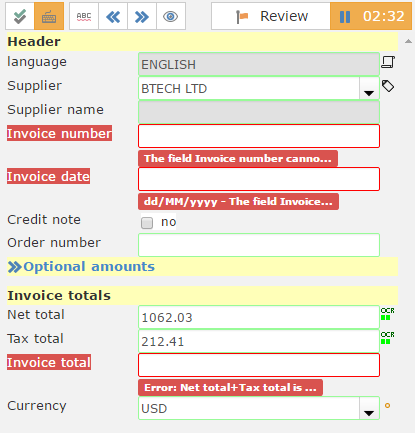
Task: Click the greyed Supplier name field
Action: [x=259, y=112]
